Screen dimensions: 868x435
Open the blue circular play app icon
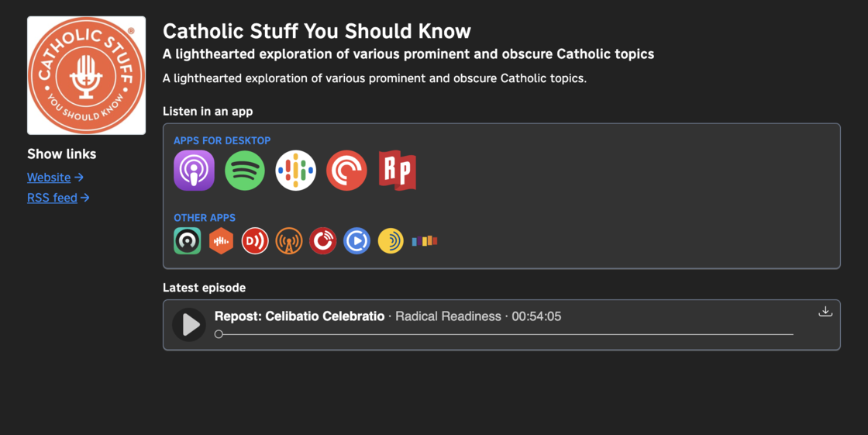point(356,241)
